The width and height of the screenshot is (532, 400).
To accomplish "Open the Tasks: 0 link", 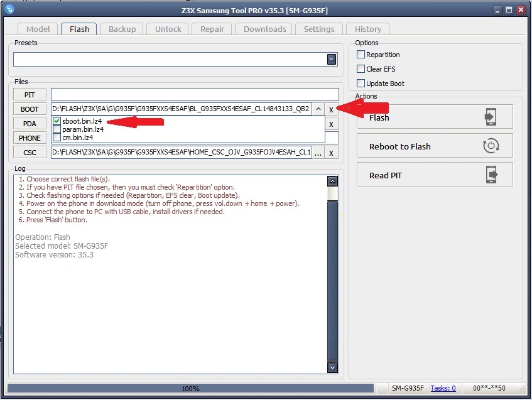I will (x=443, y=388).
